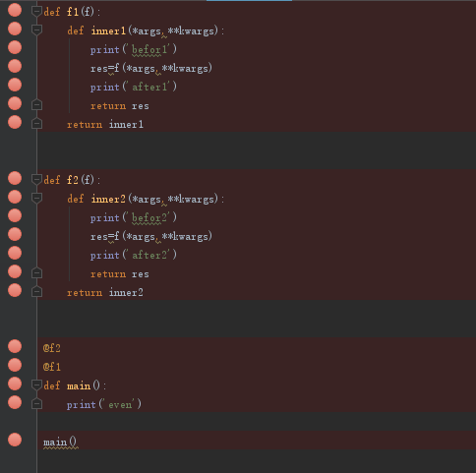
Task: Remove breakpoint on '@f2' decorator line
Action: [15, 346]
